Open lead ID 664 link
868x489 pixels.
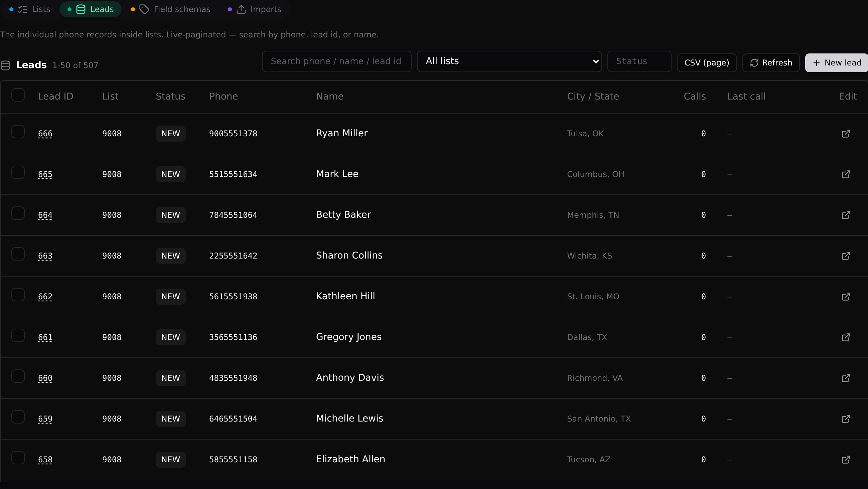(x=45, y=215)
